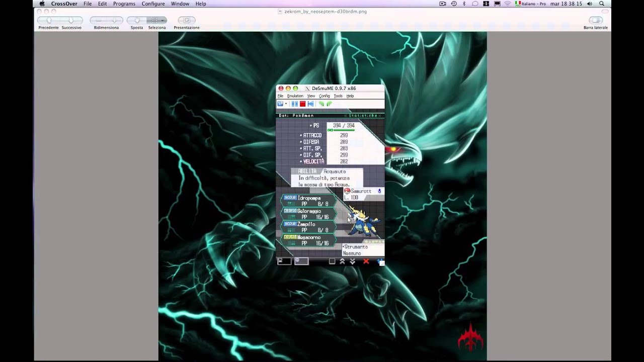Select the Megacorno move
Screen dimensions: 644x362
308,240
